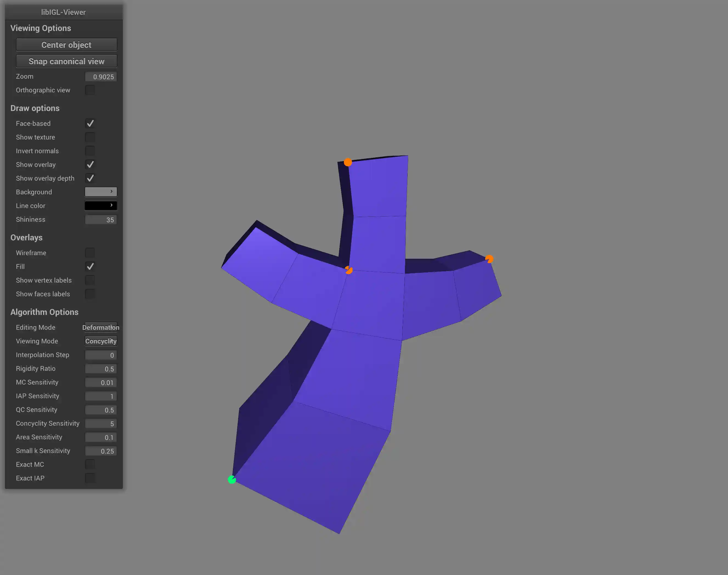This screenshot has width=728, height=575.
Task: Uncheck the Face-based option
Action: pyautogui.click(x=90, y=123)
